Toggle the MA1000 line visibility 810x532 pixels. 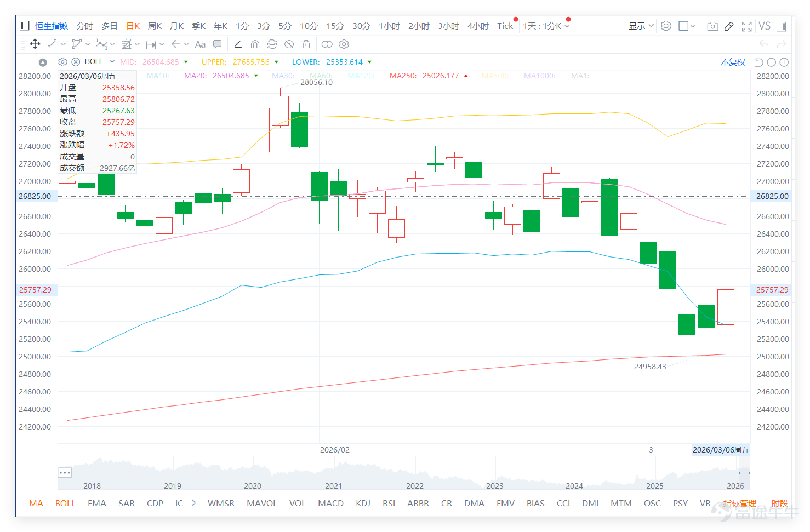pos(540,76)
